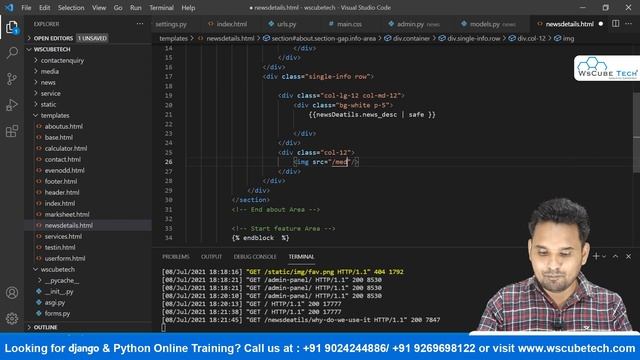The height and width of the screenshot is (360, 640).
Task: Switch to Debug Console tab
Action: point(255,257)
